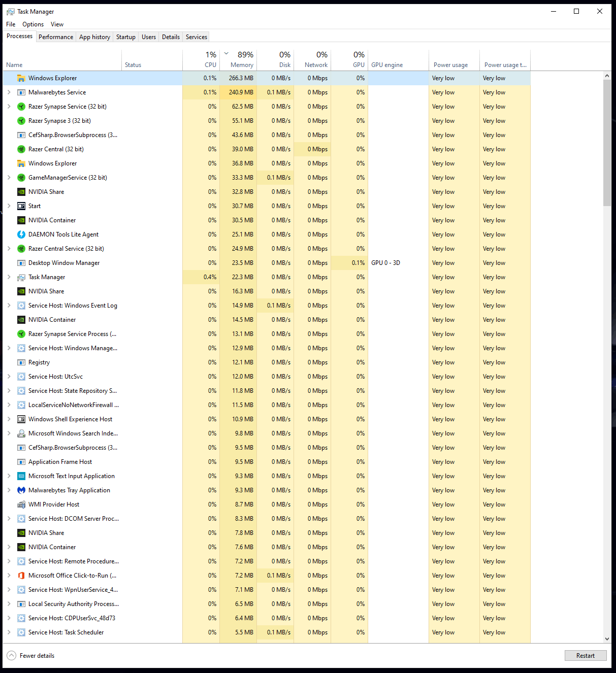Expand the Microsoft Office Click-to-Run group
The width and height of the screenshot is (616, 673).
(x=9, y=576)
